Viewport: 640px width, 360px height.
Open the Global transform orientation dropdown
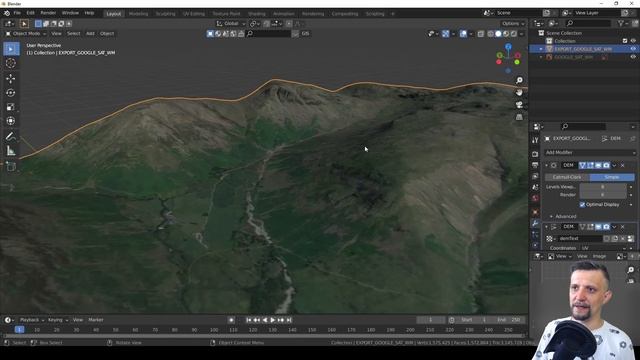231,24
